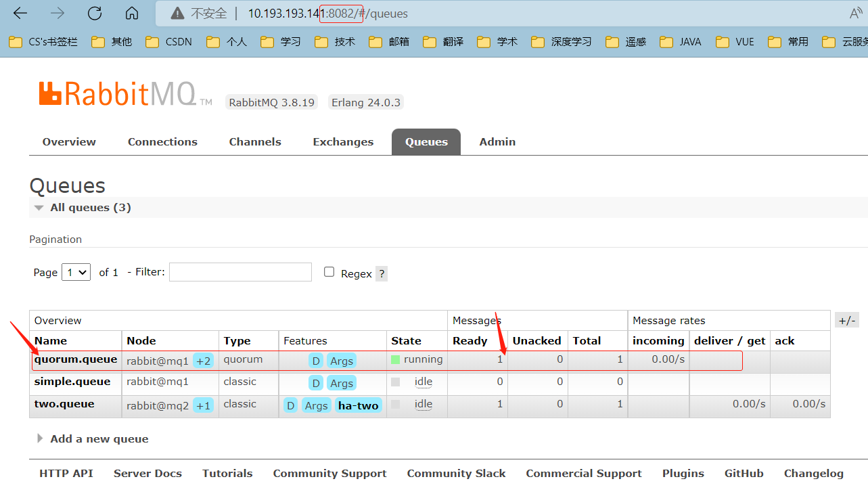Click the browser address bar URL
Screen dimensions: 868x496
(328, 14)
